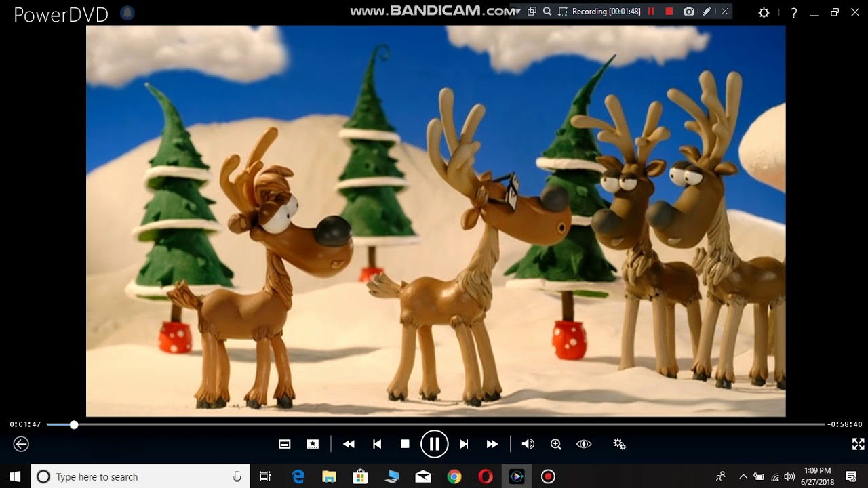This screenshot has height=488, width=868.
Task: Open the Action Center notifications
Action: tap(852, 476)
